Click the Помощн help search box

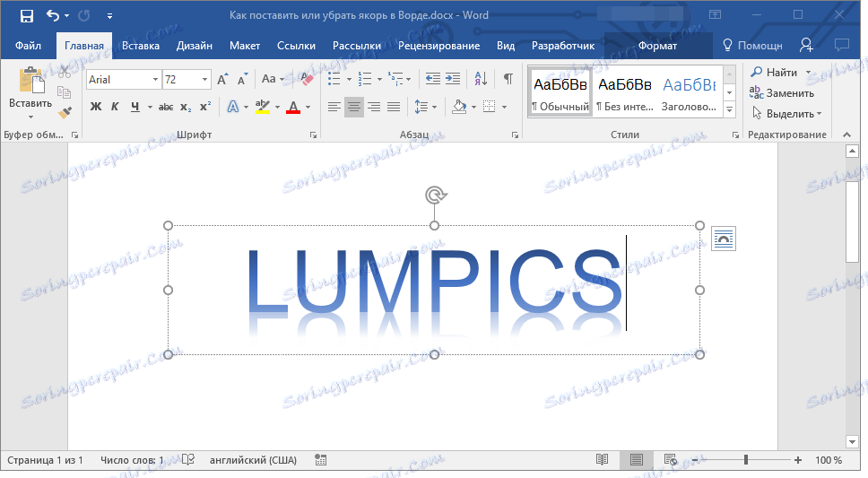click(x=753, y=46)
